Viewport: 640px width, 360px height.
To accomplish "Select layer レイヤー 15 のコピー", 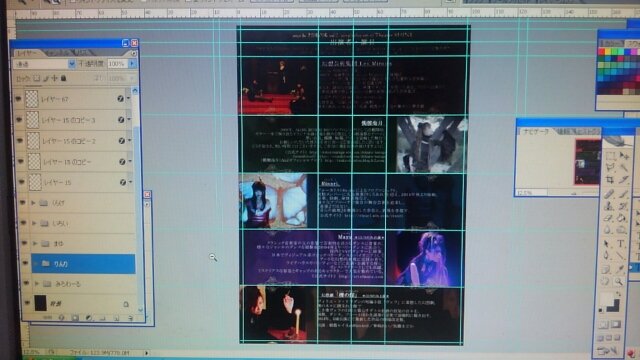I will 77,162.
